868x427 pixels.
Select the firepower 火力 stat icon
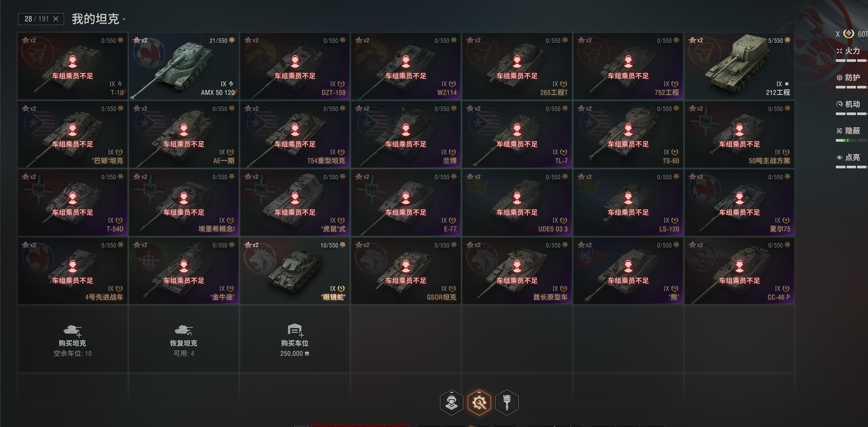coord(840,51)
